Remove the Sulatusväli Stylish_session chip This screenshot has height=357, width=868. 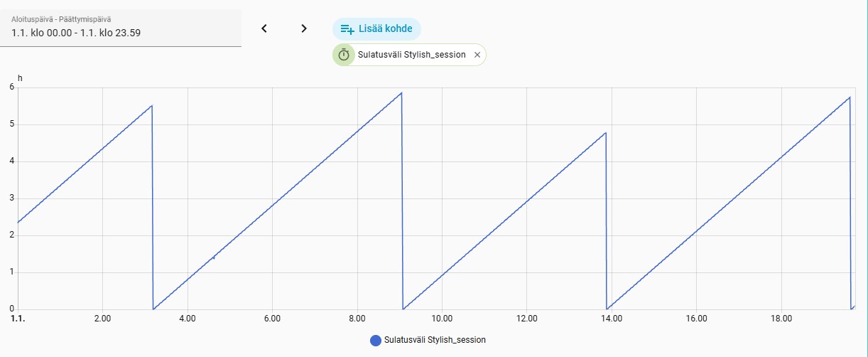pyautogui.click(x=477, y=55)
